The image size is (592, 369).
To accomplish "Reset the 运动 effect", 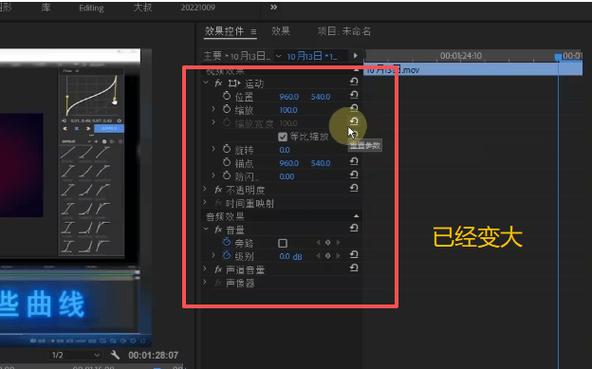I will click(354, 82).
